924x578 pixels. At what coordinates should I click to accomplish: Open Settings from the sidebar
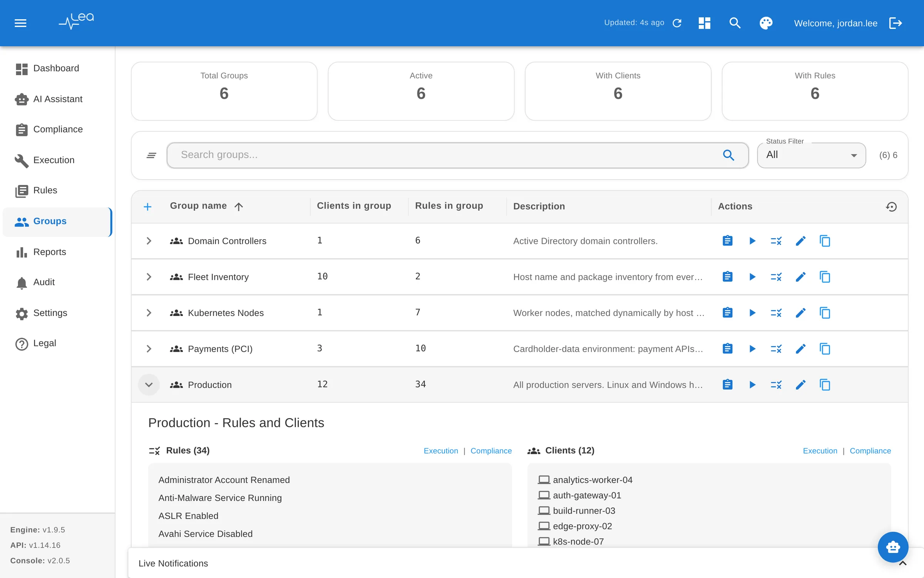pyautogui.click(x=57, y=313)
